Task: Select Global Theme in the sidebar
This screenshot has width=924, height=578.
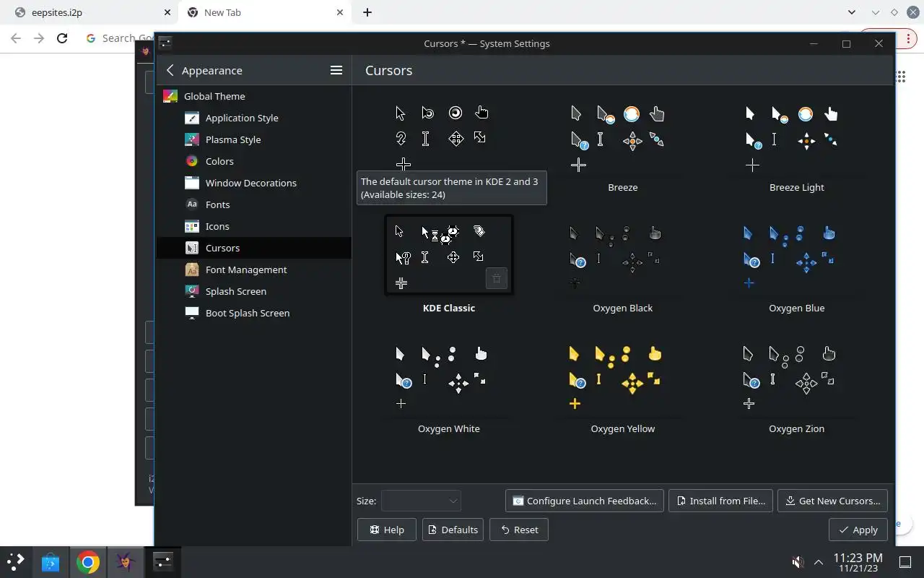Action: [x=254, y=96]
